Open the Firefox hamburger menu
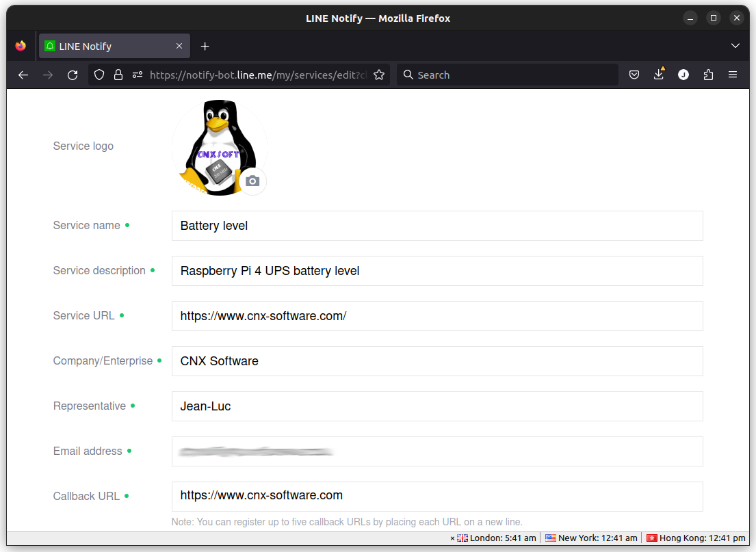756x552 pixels. tap(733, 75)
